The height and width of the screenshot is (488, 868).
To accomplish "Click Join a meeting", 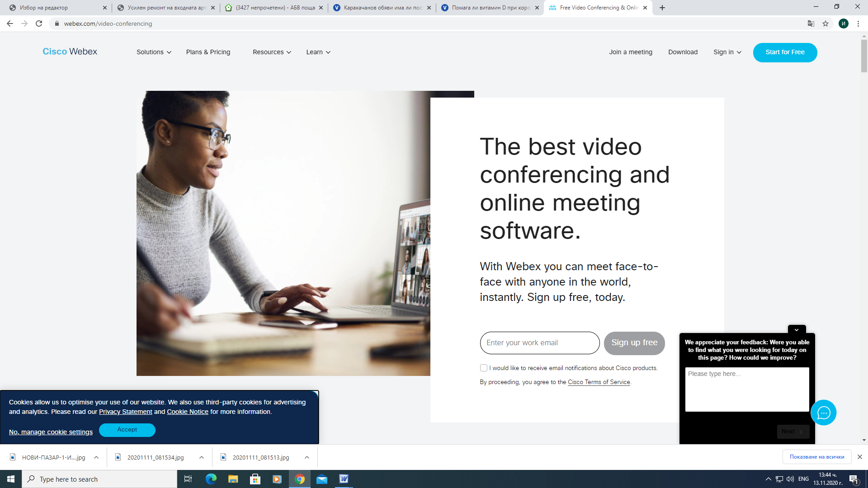I will (x=631, y=52).
